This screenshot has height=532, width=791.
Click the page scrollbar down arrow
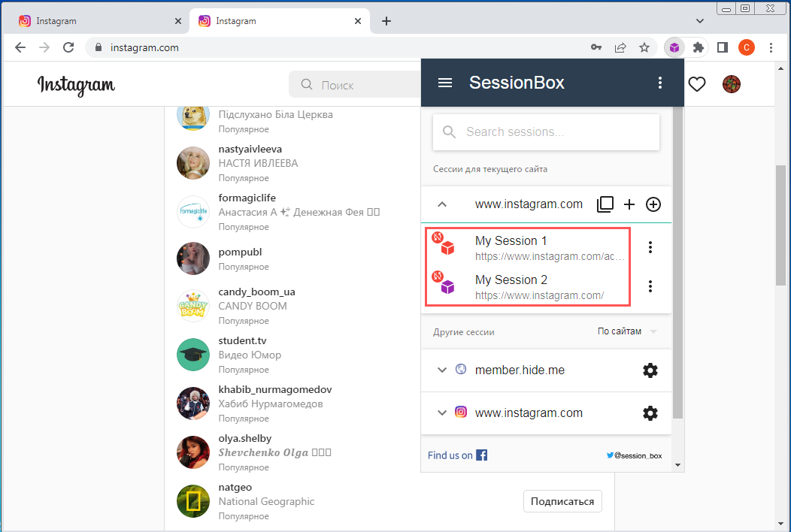click(x=781, y=524)
